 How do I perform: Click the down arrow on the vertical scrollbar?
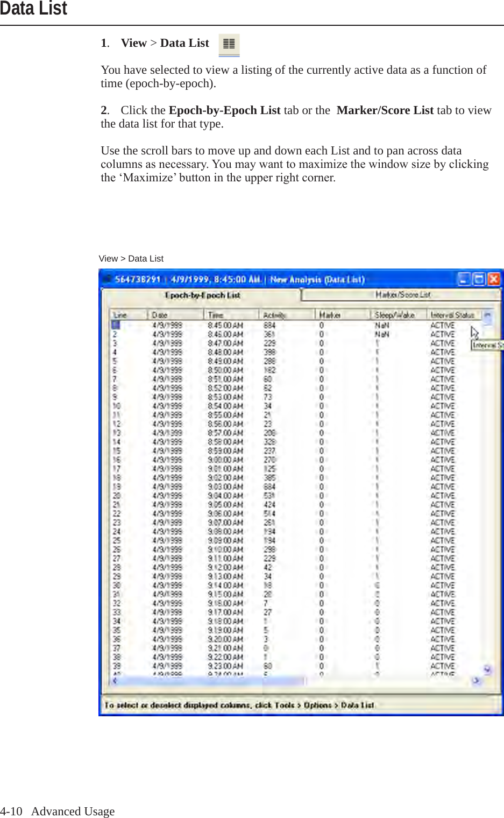pyautogui.click(x=488, y=671)
